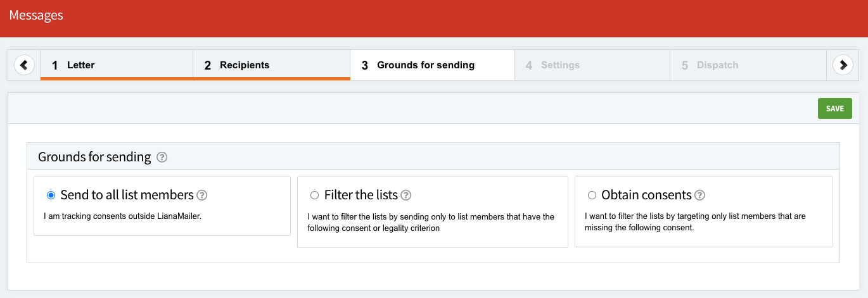Go to the Letter step tab
The width and height of the screenshot is (868, 298).
tap(117, 65)
